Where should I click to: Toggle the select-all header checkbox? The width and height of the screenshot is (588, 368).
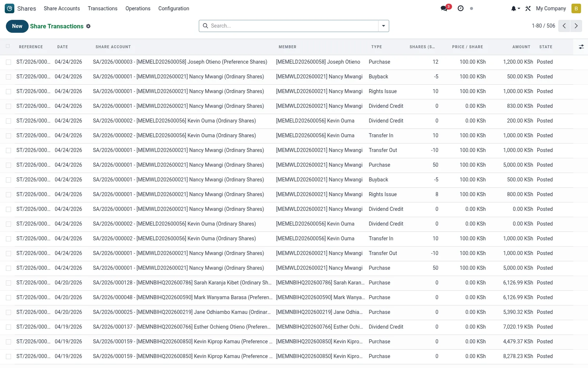(8, 46)
